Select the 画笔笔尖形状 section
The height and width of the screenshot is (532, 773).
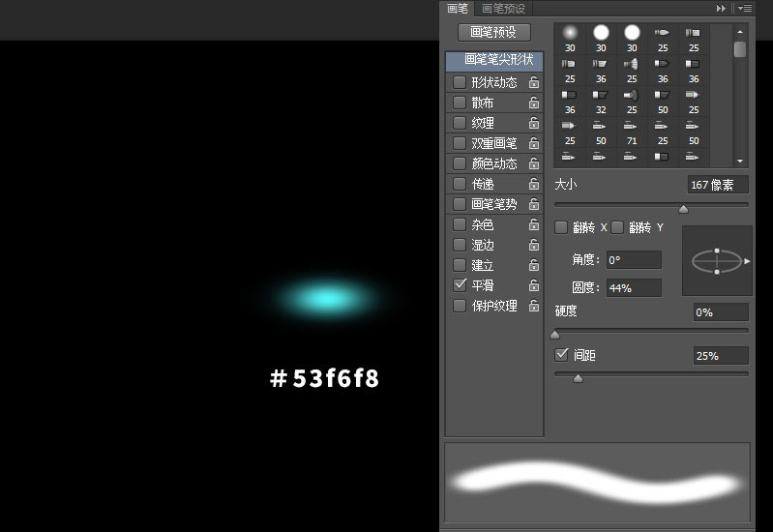pyautogui.click(x=494, y=60)
